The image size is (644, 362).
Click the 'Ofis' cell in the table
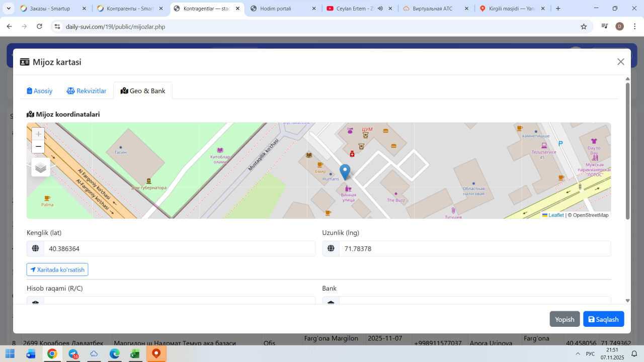click(x=269, y=343)
